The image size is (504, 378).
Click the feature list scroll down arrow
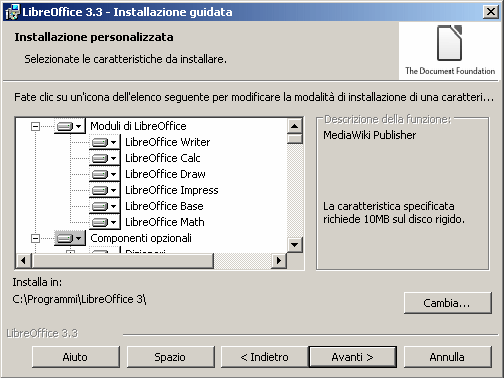295,245
